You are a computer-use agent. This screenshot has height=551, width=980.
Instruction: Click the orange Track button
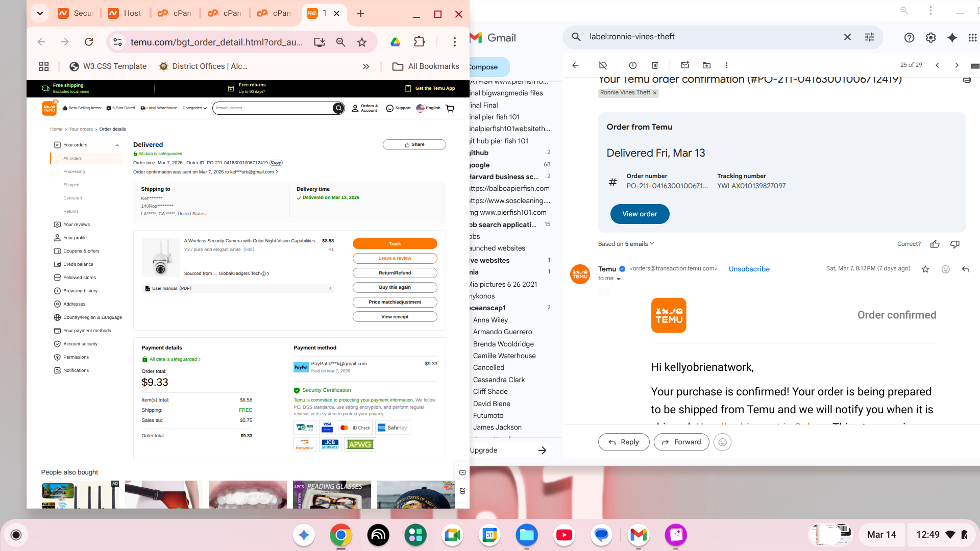tap(395, 244)
